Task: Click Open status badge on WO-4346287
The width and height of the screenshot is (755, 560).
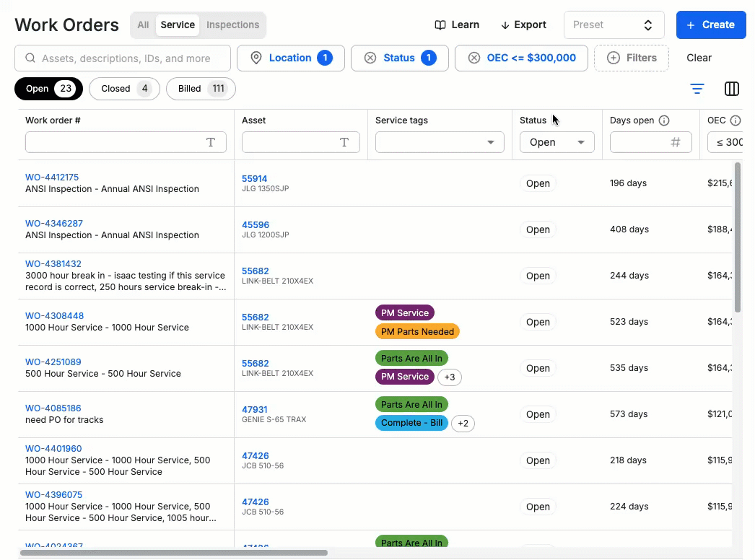Action: coord(538,229)
